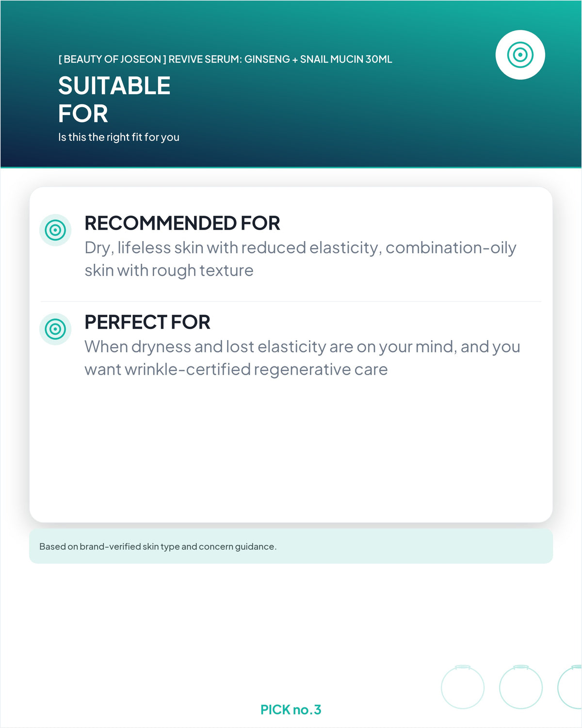Click the Beauty of Joseon Revive Serum product title

pyautogui.click(x=226, y=59)
